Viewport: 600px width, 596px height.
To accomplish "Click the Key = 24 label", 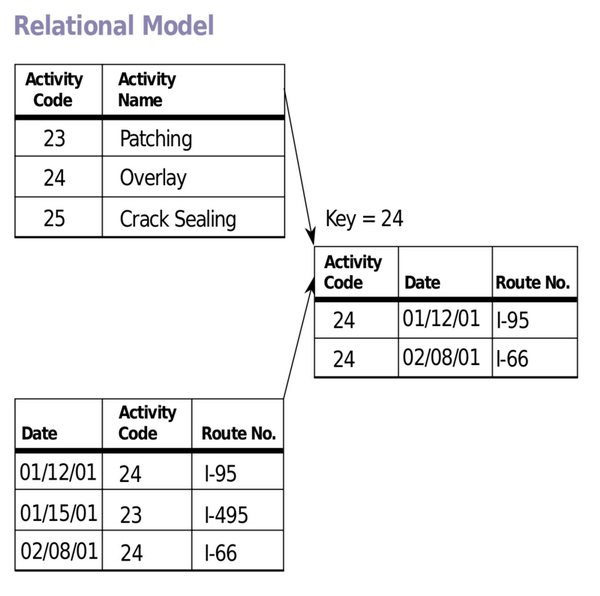I will [364, 218].
